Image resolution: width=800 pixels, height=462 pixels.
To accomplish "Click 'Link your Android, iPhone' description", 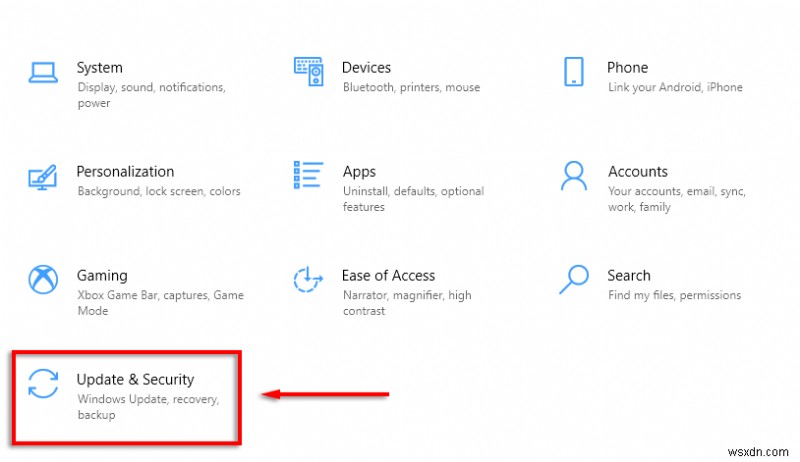I will [675, 87].
